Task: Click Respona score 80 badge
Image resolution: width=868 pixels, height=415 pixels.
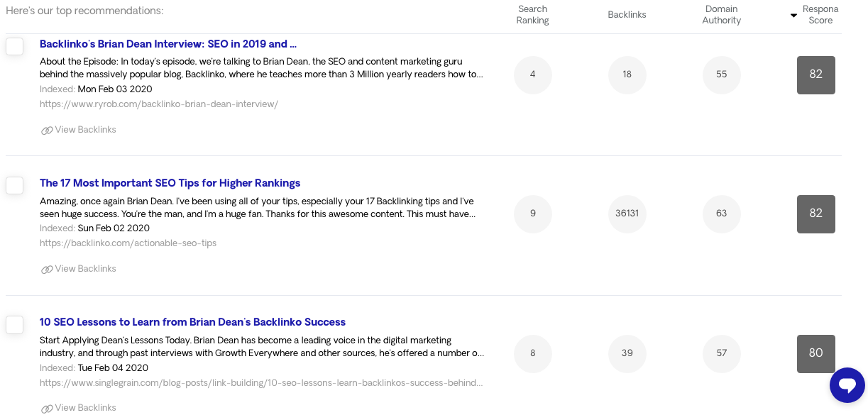Action: click(x=816, y=353)
